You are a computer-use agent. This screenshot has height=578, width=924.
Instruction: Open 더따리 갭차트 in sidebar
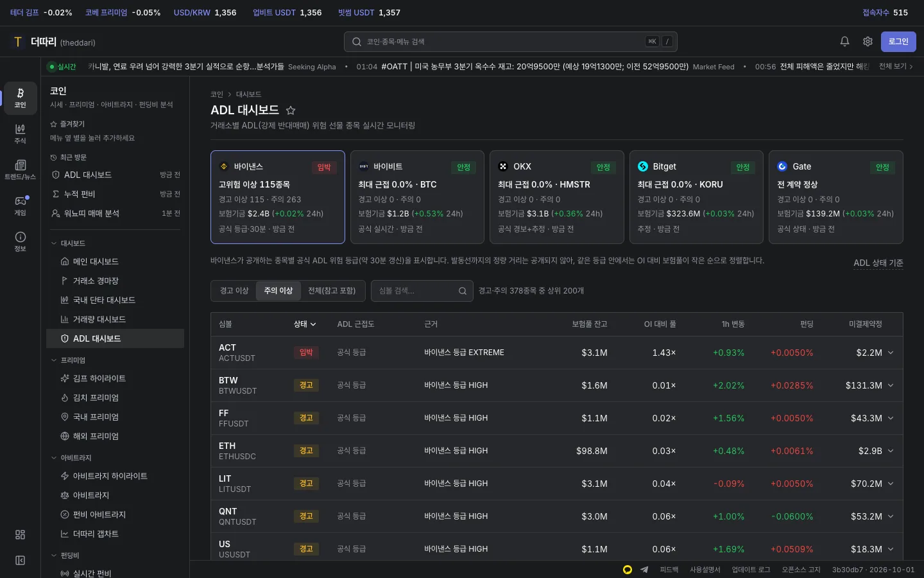(116, 534)
